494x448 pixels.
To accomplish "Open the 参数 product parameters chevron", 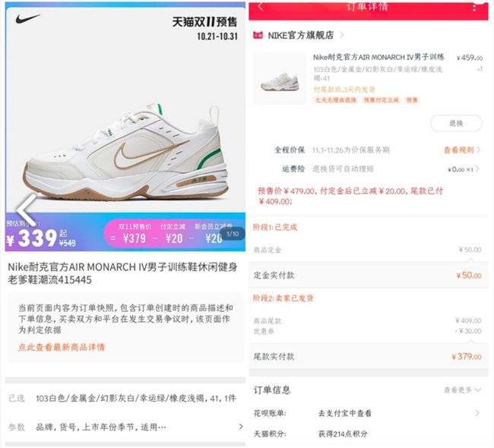I will (241, 427).
